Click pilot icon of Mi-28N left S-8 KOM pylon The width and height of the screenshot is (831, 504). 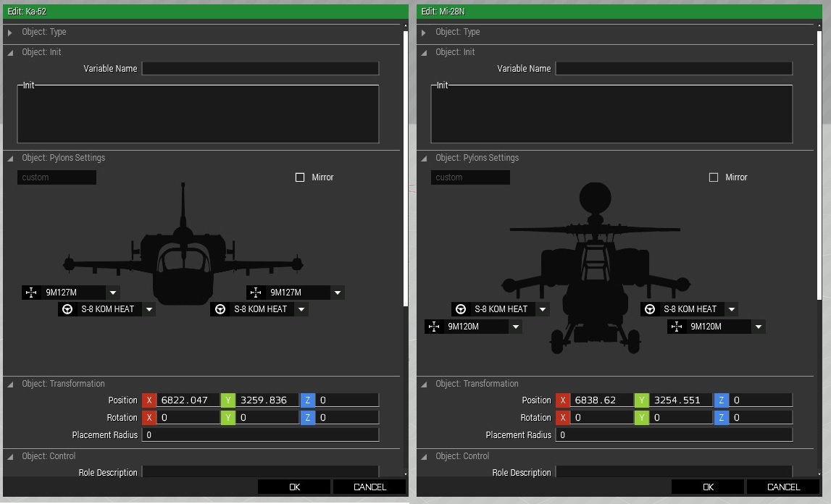tap(461, 309)
